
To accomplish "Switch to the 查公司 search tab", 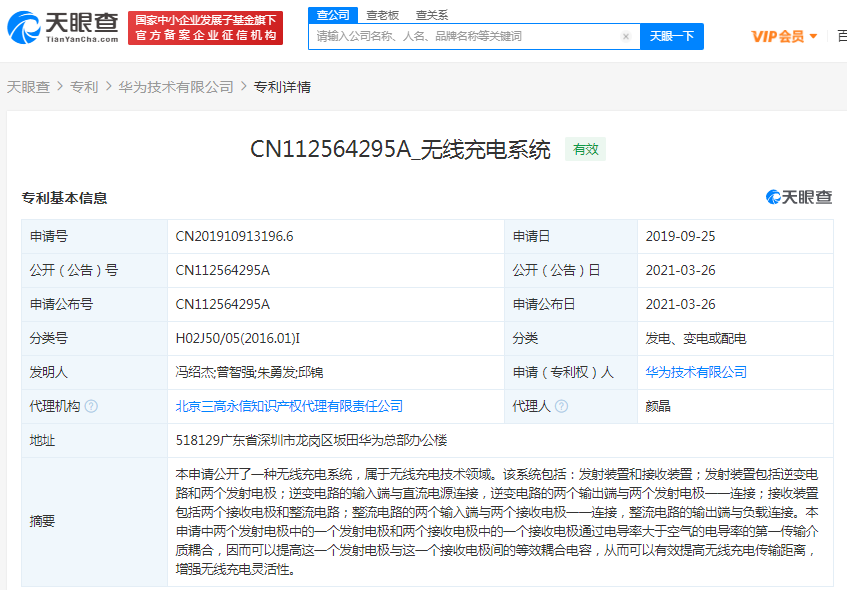I will 333,15.
